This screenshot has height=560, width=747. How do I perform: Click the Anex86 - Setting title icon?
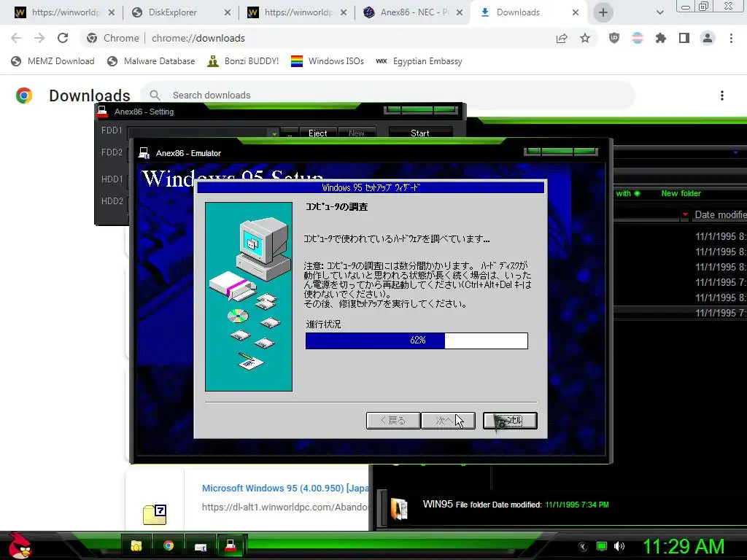(x=102, y=112)
